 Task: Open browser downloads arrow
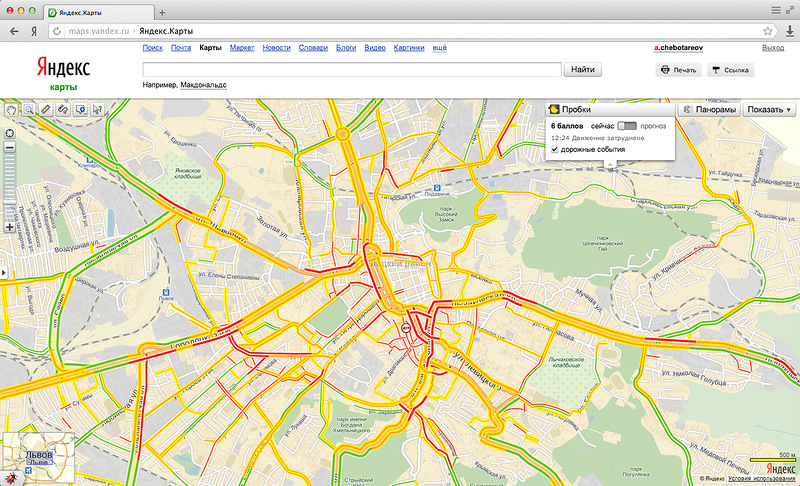click(789, 31)
